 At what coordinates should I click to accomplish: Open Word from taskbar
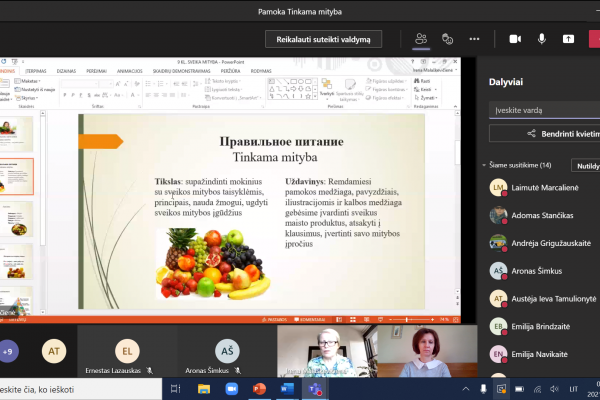[287, 389]
